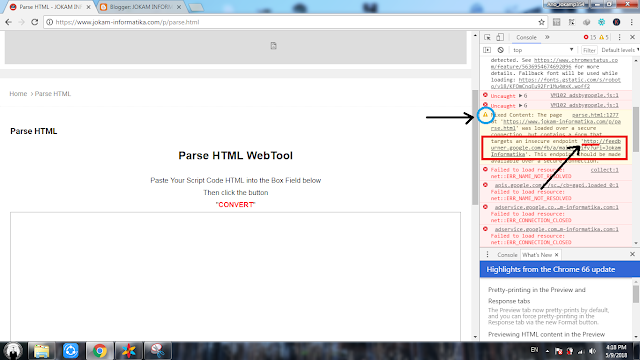
Task: Close the Parse HTML browser tab
Action: coord(88,7)
